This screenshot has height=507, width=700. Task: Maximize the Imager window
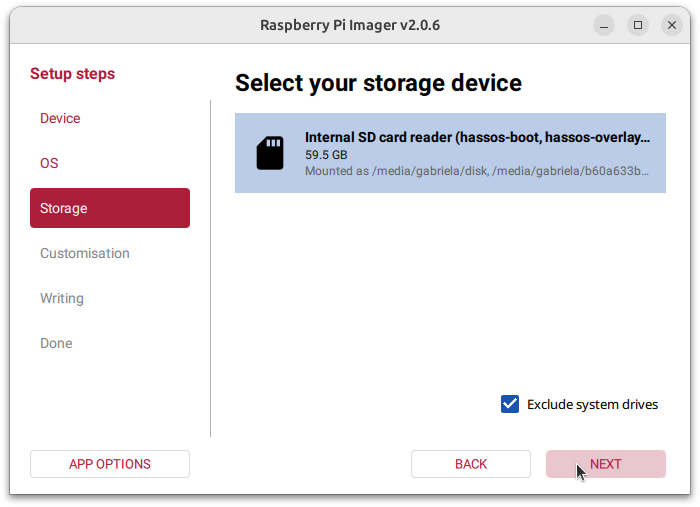point(637,24)
